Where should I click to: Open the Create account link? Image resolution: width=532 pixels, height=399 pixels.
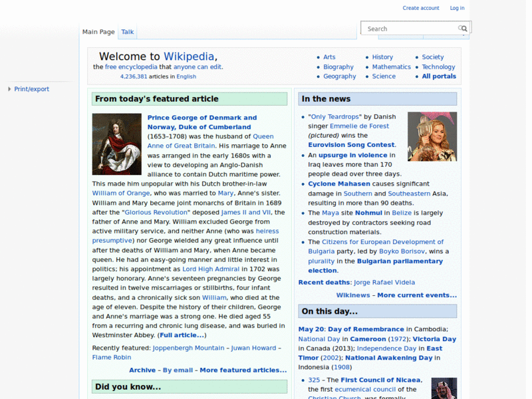pyautogui.click(x=421, y=8)
